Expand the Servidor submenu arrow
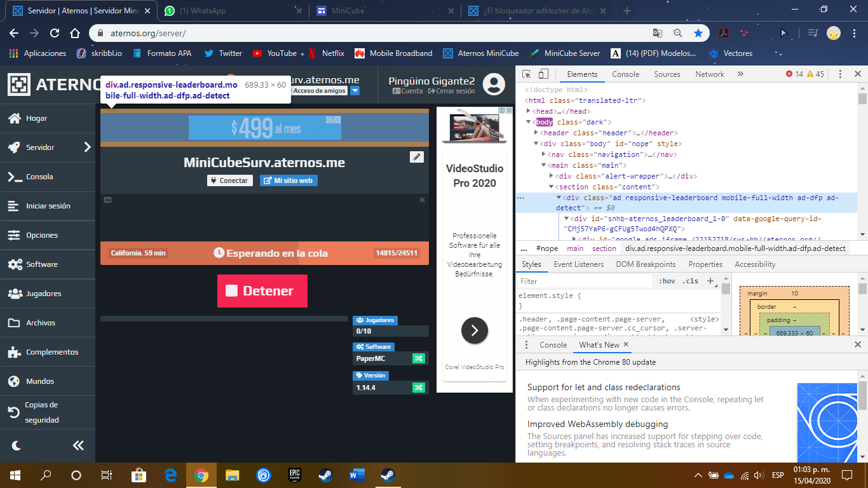This screenshot has width=868, height=488. click(x=88, y=147)
